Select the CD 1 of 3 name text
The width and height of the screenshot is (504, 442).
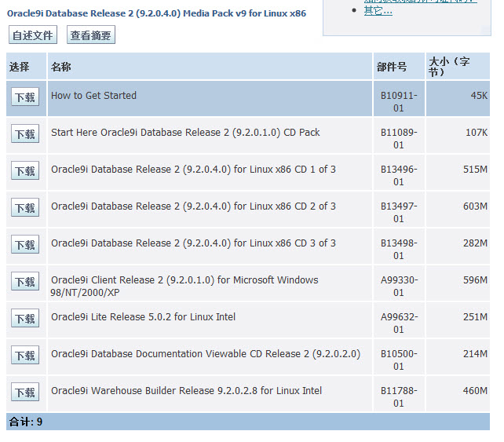[193, 170]
